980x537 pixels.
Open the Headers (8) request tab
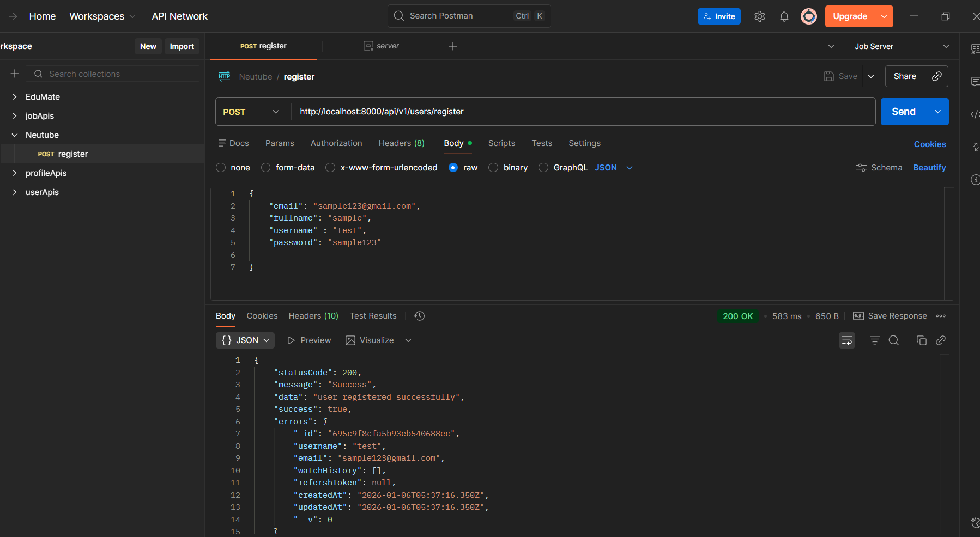[401, 143]
